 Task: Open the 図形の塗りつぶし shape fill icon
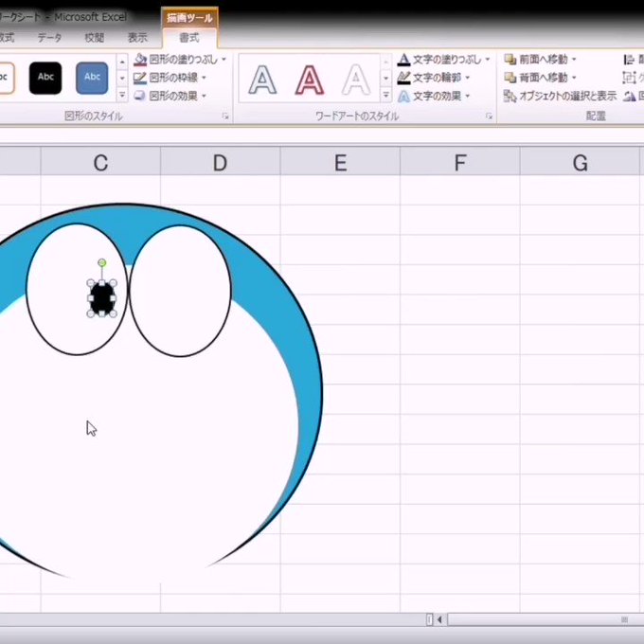point(140,60)
